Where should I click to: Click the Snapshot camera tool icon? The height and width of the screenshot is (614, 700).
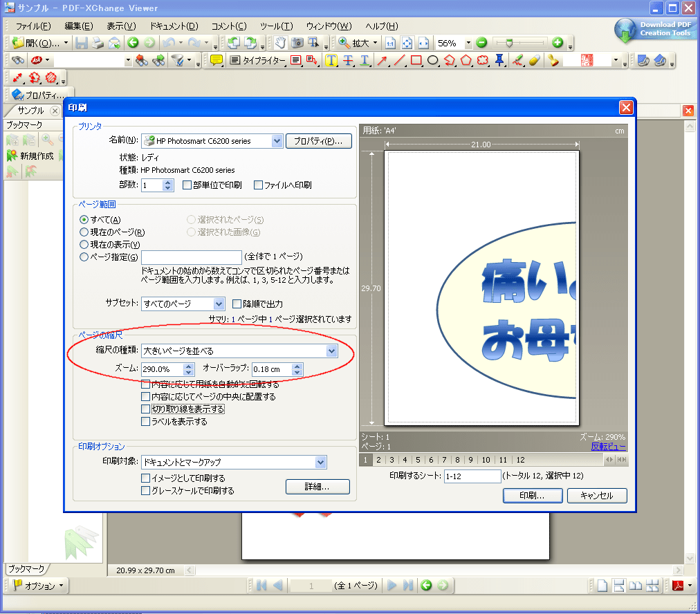(297, 43)
